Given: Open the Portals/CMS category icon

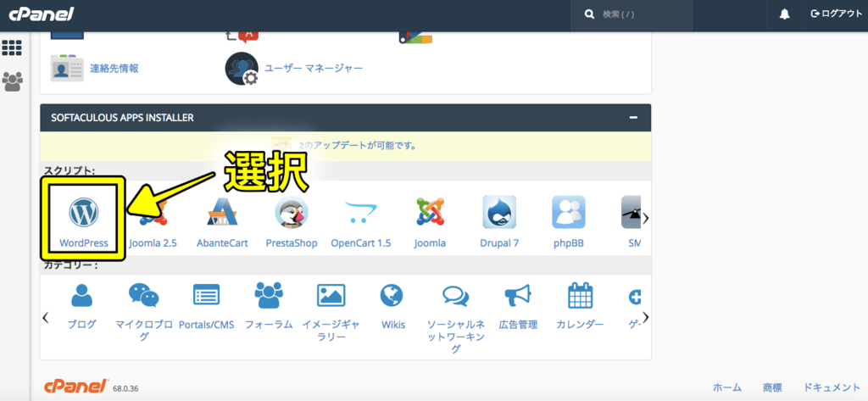Looking at the screenshot, I should point(206,295).
